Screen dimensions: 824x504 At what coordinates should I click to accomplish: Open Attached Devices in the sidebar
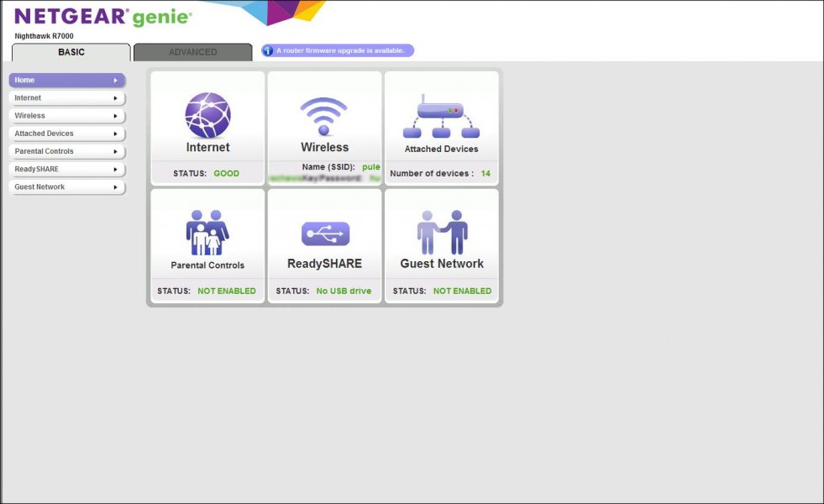(45, 134)
